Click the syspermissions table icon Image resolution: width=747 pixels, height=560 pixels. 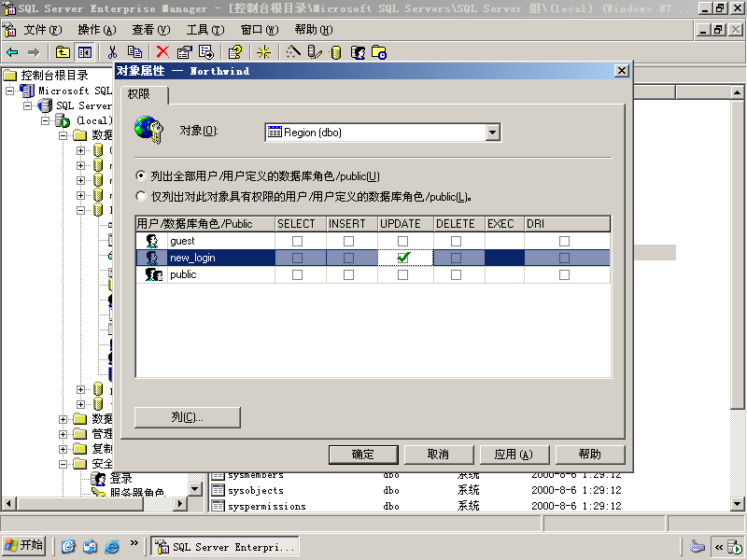point(218,505)
